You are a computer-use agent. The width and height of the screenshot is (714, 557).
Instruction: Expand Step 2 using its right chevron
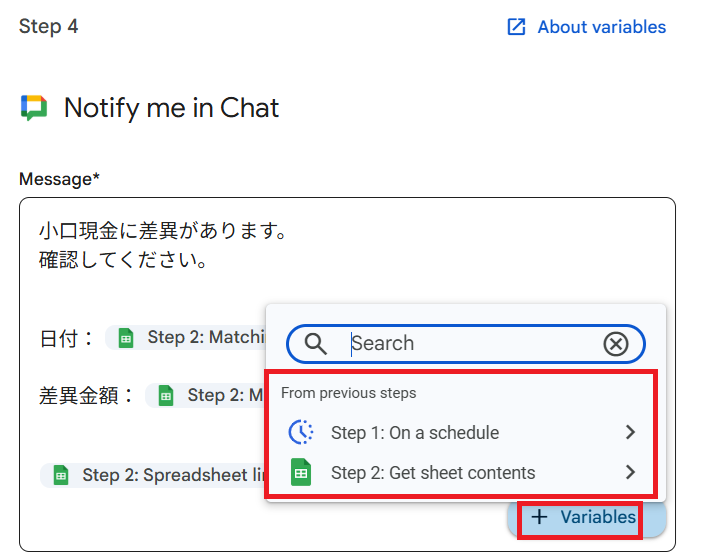coord(629,472)
